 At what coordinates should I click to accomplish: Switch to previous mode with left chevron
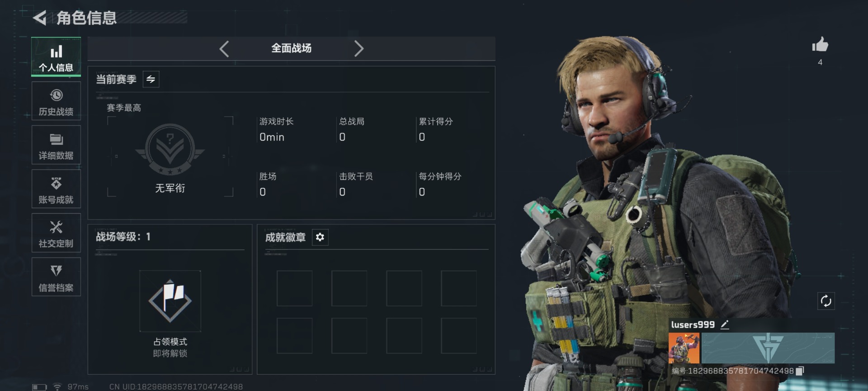pyautogui.click(x=224, y=48)
